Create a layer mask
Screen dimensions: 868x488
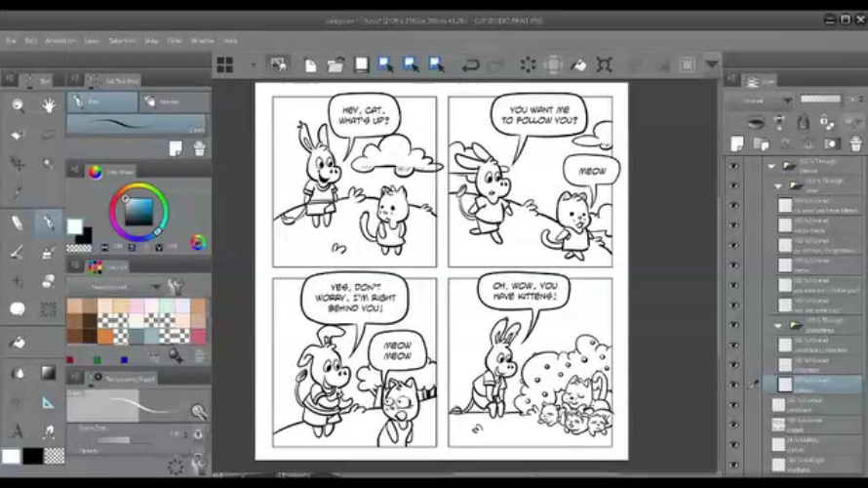pos(832,144)
